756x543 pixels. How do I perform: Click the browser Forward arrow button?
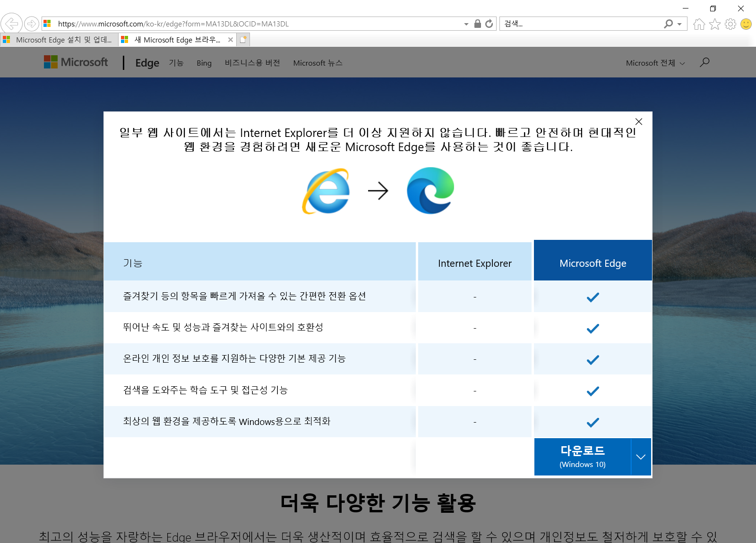tap(31, 24)
